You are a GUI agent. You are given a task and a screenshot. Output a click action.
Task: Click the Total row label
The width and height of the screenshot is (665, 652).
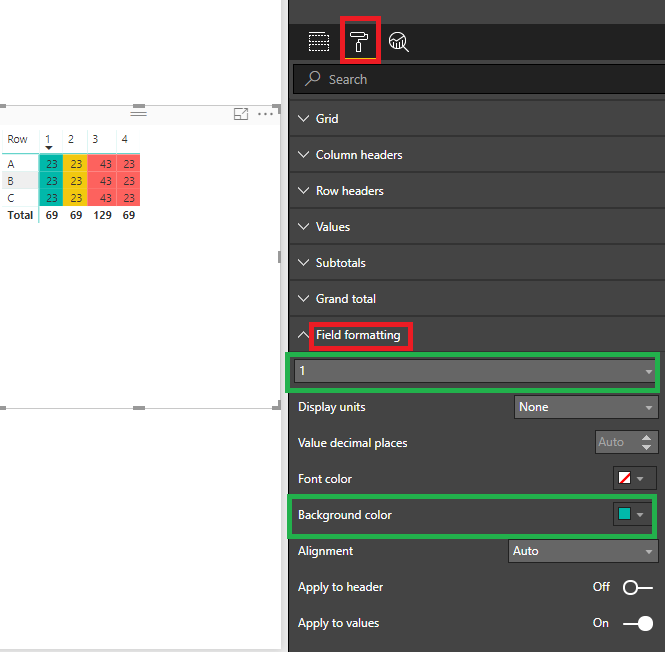(x=20, y=215)
